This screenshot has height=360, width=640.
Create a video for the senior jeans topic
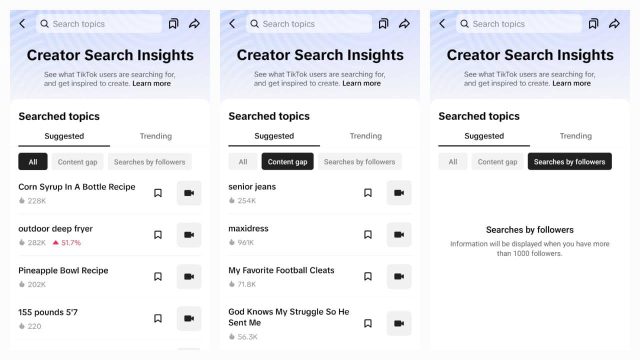click(x=399, y=193)
